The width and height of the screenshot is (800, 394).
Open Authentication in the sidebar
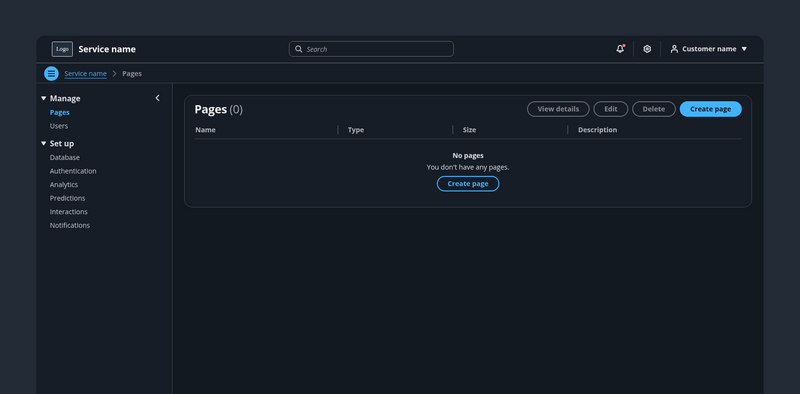click(x=73, y=171)
